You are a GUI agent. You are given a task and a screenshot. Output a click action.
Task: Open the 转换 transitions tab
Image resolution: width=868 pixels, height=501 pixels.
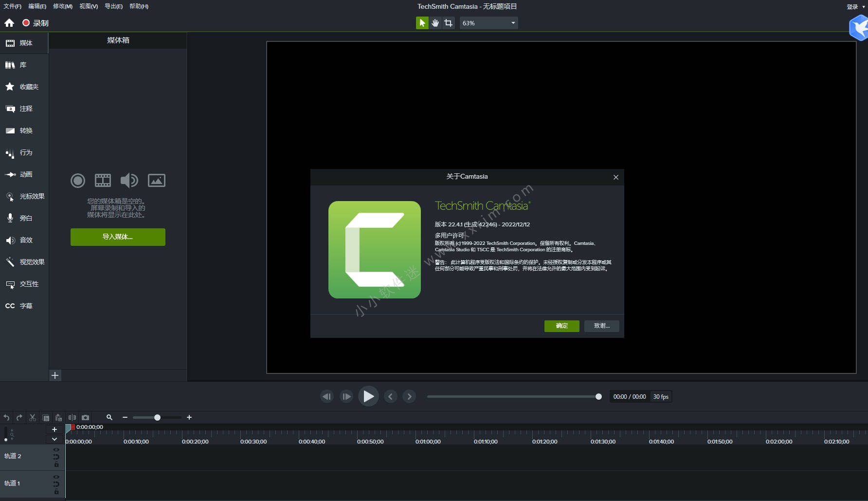24,130
